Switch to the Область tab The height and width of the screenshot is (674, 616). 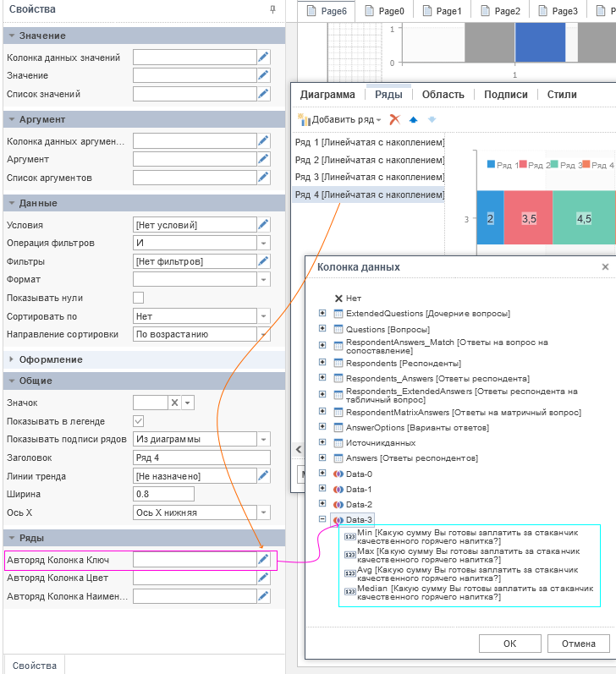pos(443,95)
